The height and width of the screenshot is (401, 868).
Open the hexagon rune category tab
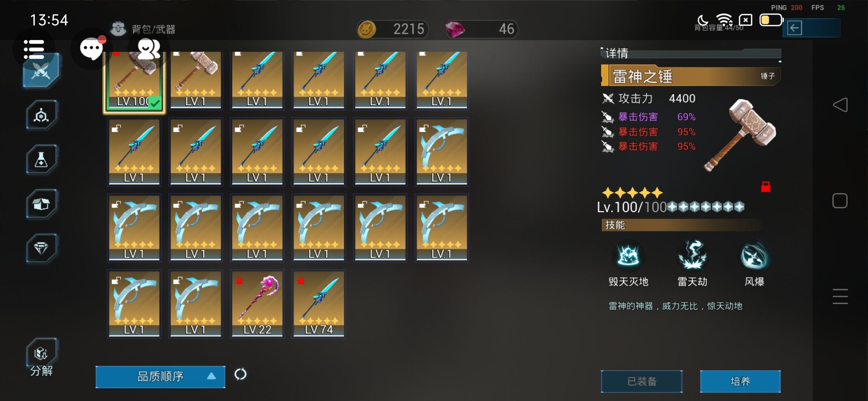point(41,115)
